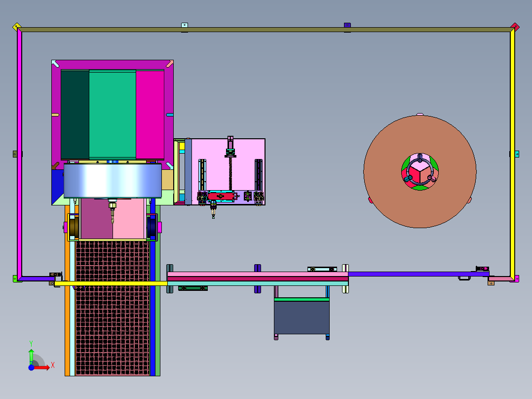Select the olive top fence rail
Image resolution: width=532 pixels, height=399 pixels.
coord(266,30)
